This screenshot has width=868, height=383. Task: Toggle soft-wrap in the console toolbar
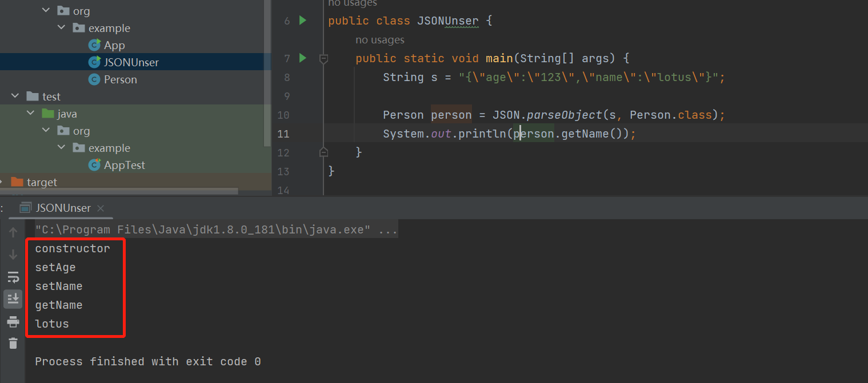coord(13,277)
